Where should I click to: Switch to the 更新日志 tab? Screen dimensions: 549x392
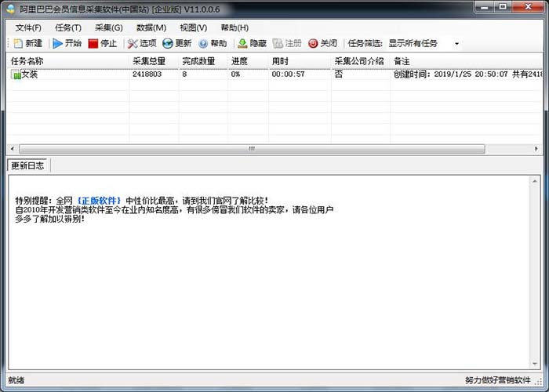tap(27, 165)
